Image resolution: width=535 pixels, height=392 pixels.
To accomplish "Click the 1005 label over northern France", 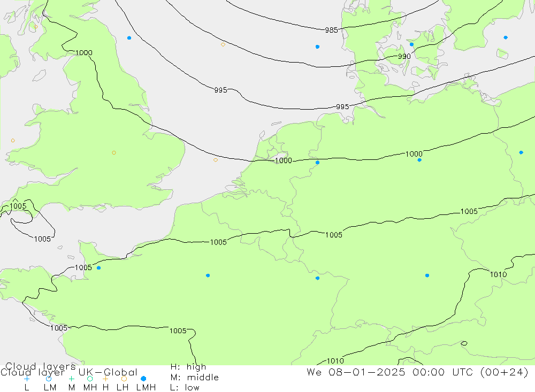I will (218, 242).
